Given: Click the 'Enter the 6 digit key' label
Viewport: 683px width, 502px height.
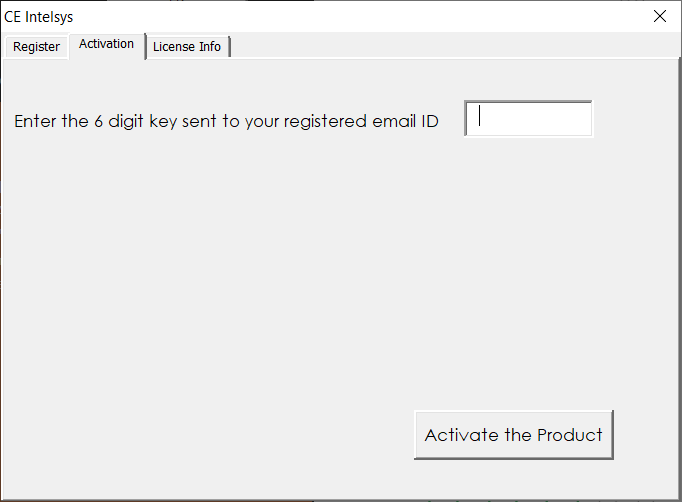Looking at the screenshot, I should click(226, 122).
